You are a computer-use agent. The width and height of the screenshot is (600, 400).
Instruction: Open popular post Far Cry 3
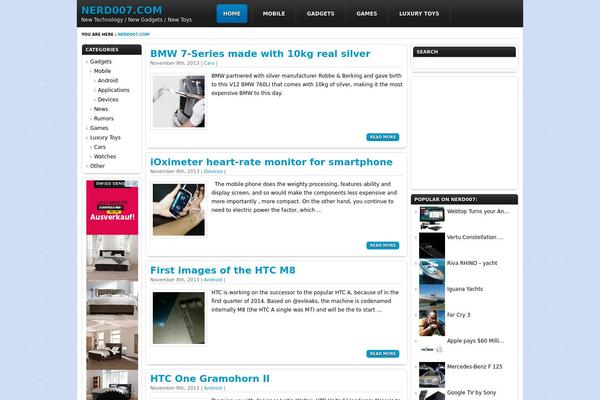click(x=458, y=315)
